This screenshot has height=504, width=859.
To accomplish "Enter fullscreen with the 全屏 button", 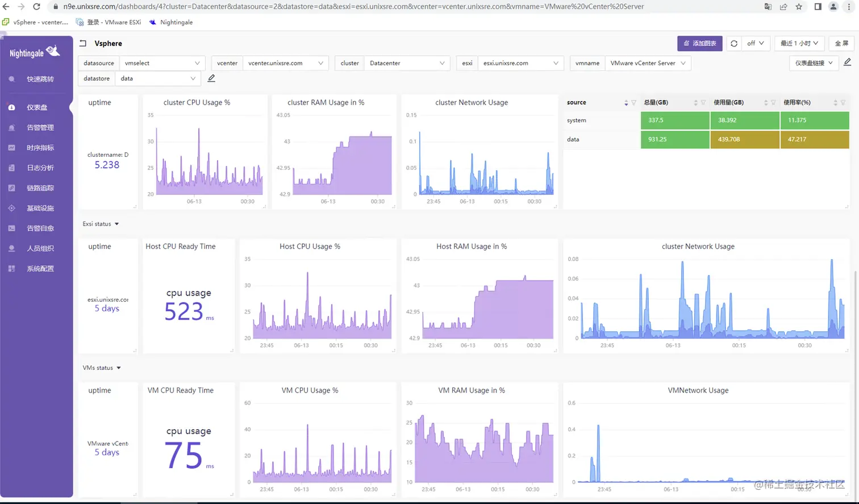I will [840, 43].
